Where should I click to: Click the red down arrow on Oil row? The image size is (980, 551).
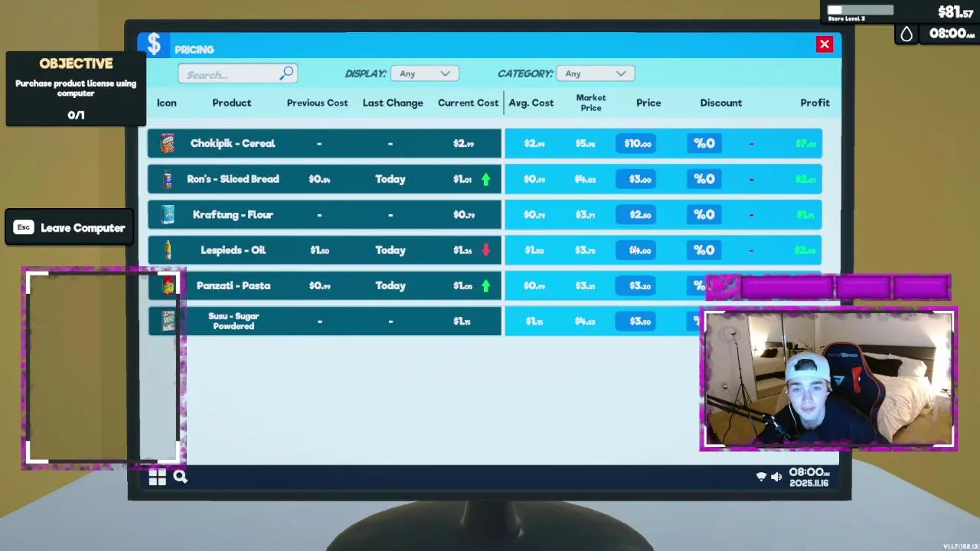click(x=485, y=250)
